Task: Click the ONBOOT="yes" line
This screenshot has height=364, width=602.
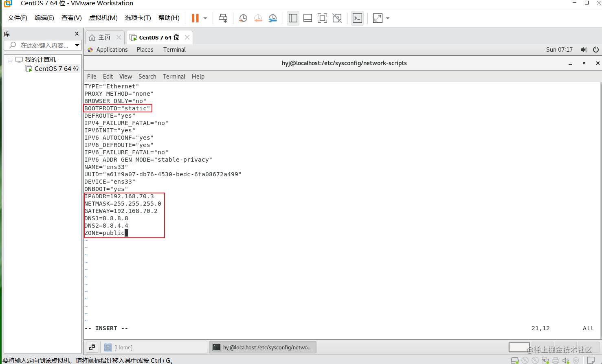Action: (106, 189)
